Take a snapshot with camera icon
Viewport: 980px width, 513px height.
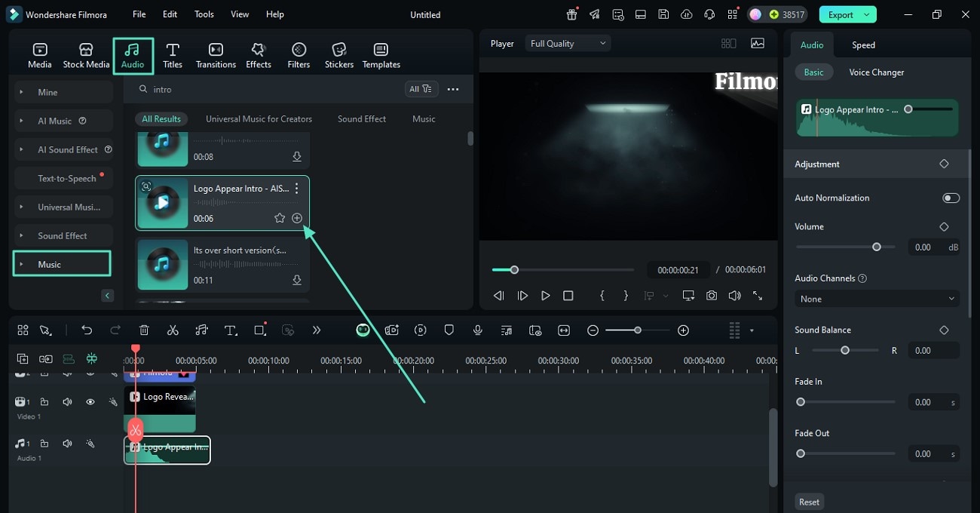pos(712,296)
